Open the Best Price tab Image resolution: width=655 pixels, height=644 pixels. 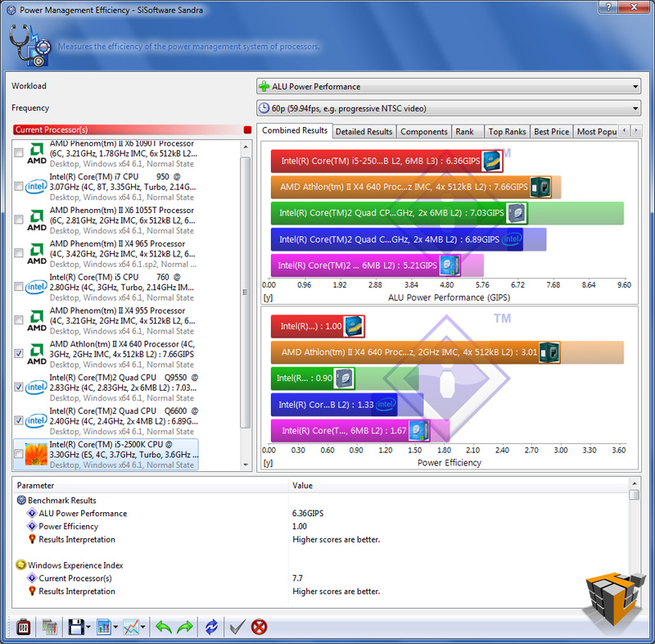coord(551,132)
